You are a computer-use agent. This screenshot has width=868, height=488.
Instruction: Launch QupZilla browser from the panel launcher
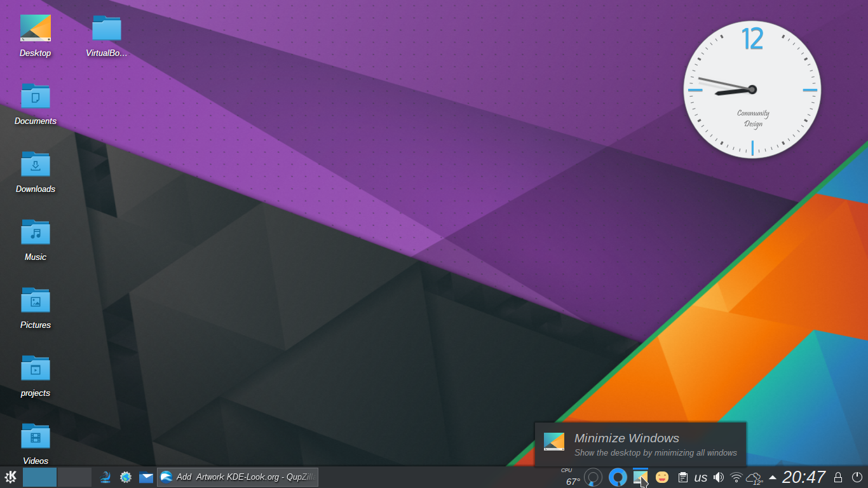tap(105, 477)
